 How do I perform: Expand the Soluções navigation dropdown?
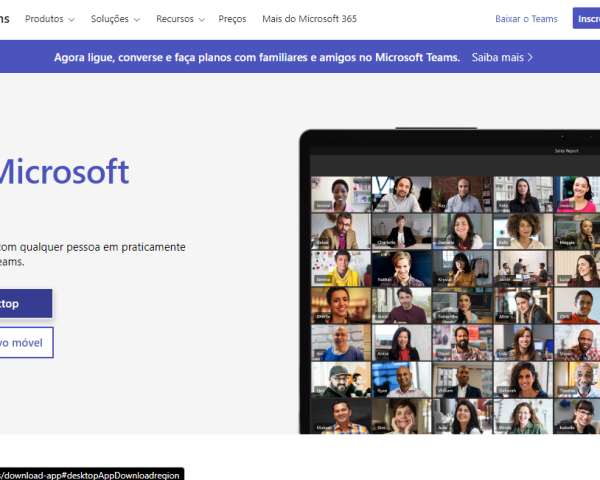(x=115, y=19)
